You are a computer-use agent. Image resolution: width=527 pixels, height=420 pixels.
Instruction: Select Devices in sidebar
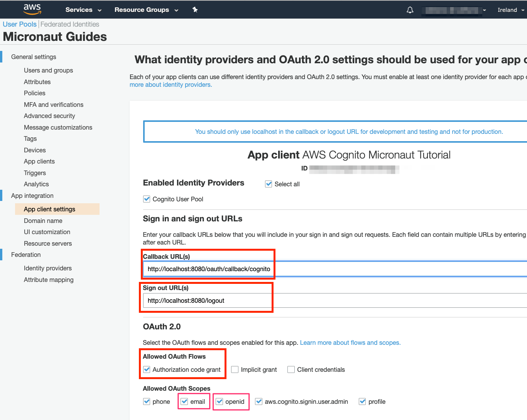[x=35, y=150]
